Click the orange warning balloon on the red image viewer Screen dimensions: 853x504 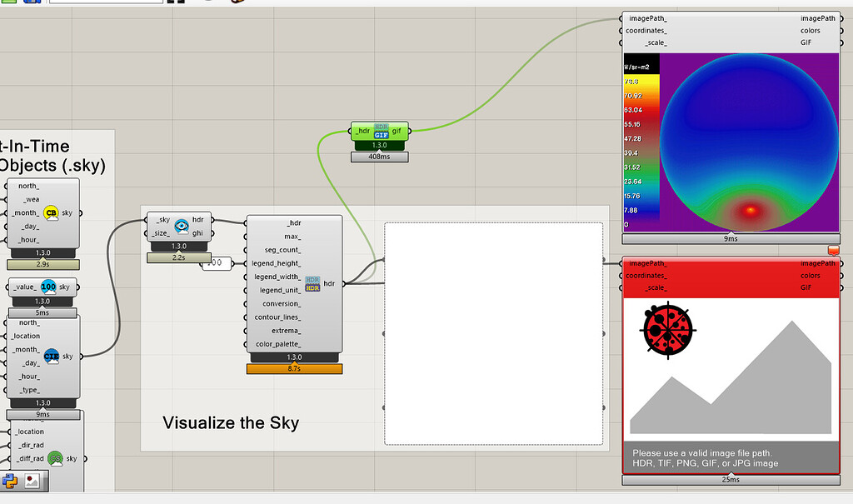click(832, 251)
